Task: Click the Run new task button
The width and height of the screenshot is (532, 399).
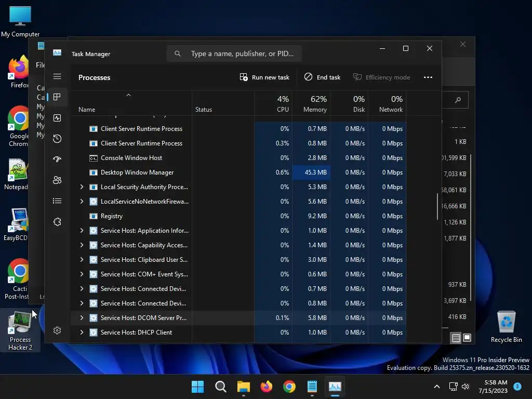Action: pos(264,77)
